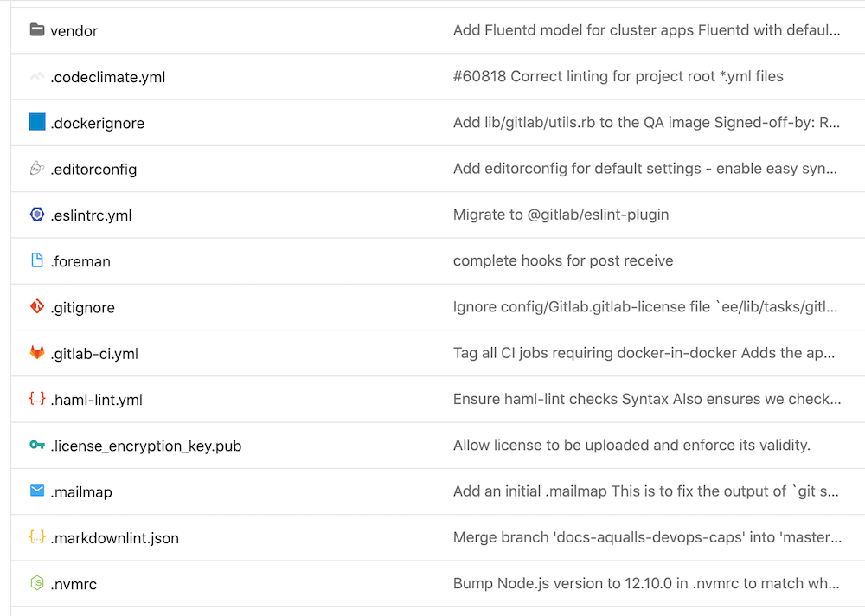Click the Docker whale icon beside .dockerignore
This screenshot has width=865, height=616.
coord(36,122)
